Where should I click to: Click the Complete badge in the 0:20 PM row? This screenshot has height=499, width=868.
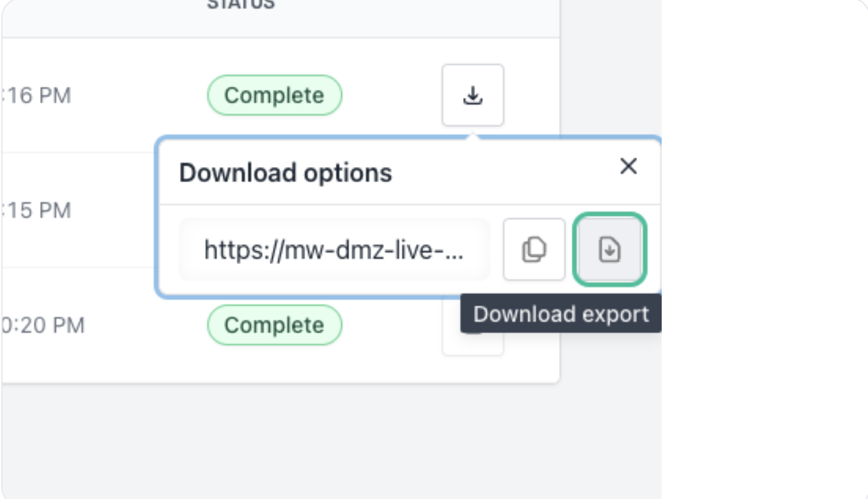(274, 325)
